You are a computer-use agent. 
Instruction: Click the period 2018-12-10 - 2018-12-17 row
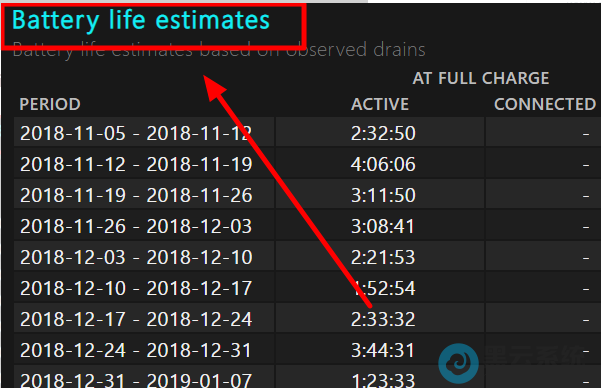click(307, 288)
